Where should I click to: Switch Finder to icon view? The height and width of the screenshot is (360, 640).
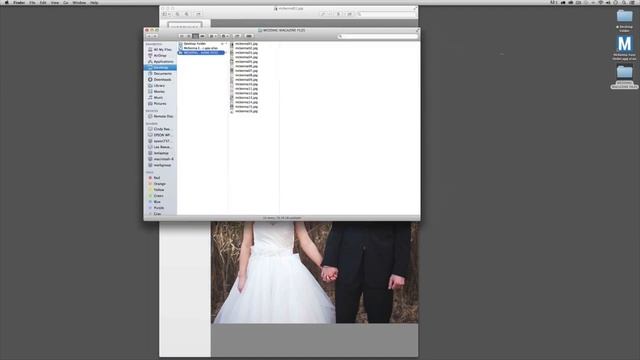[x=182, y=36]
